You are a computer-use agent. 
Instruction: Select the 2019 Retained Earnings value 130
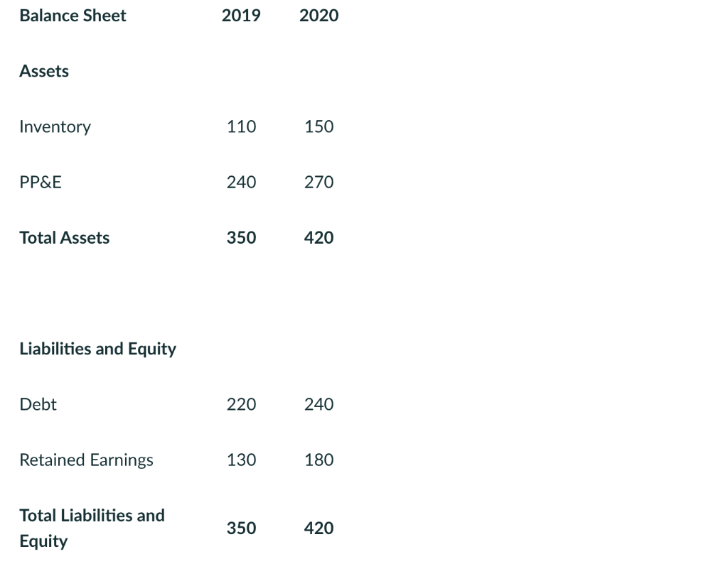click(x=241, y=460)
